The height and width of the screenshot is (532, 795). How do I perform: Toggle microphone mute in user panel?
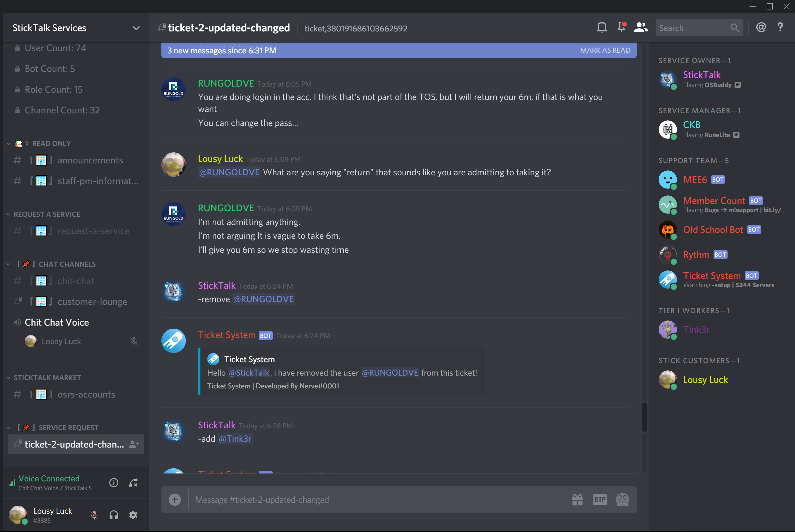click(x=94, y=515)
